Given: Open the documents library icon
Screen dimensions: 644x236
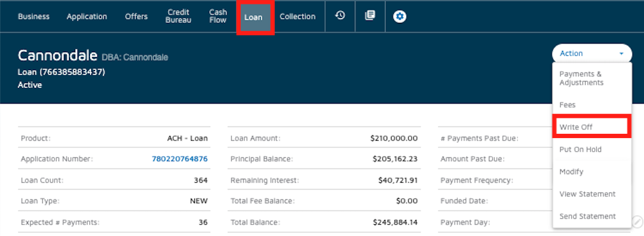Looking at the screenshot, I should (x=370, y=16).
